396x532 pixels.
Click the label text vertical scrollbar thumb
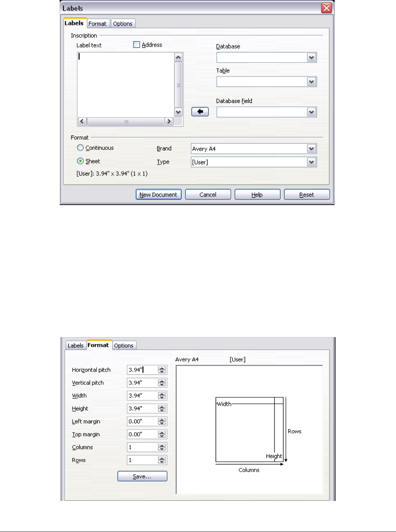tap(178, 85)
